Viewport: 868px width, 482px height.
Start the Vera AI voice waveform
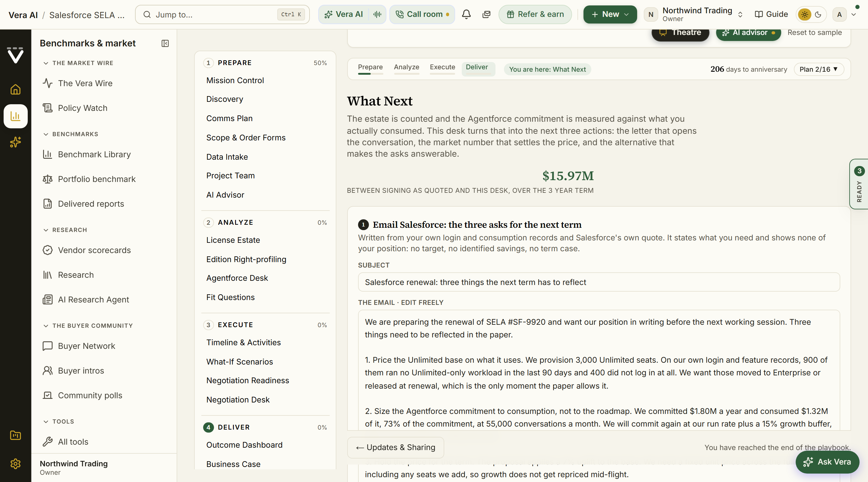point(377,14)
